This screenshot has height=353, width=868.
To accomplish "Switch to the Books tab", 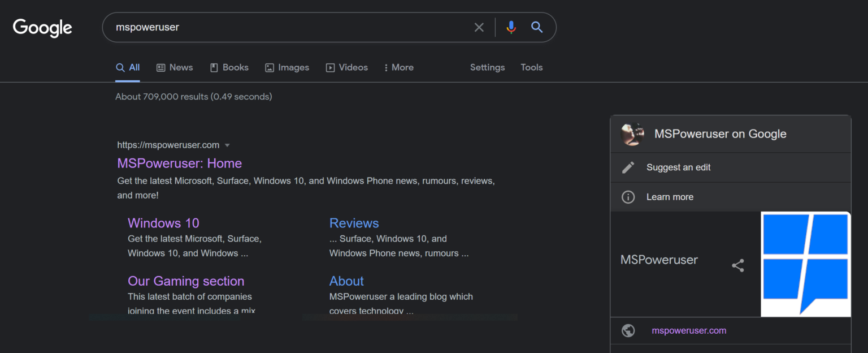I will 229,67.
